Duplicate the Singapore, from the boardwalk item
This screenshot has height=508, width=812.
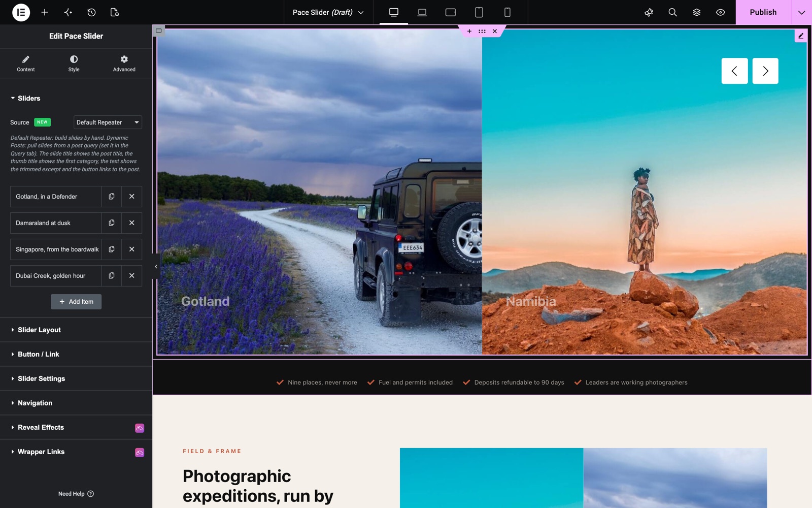(112, 249)
